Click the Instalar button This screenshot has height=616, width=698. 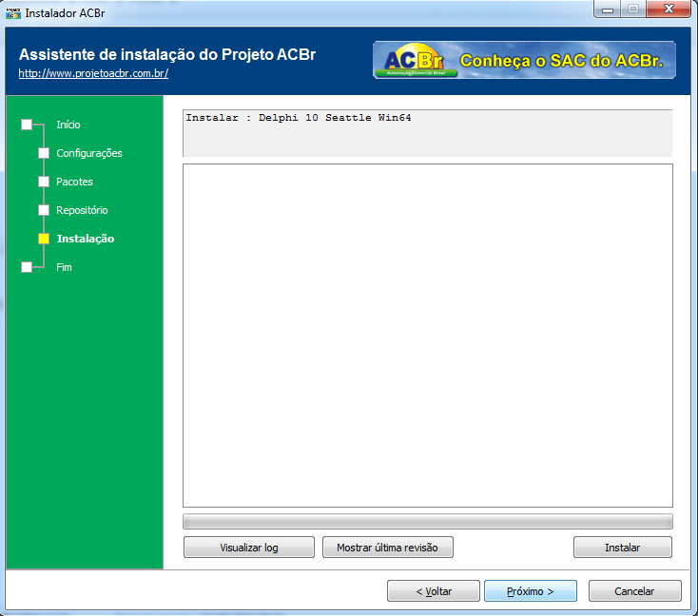click(622, 547)
